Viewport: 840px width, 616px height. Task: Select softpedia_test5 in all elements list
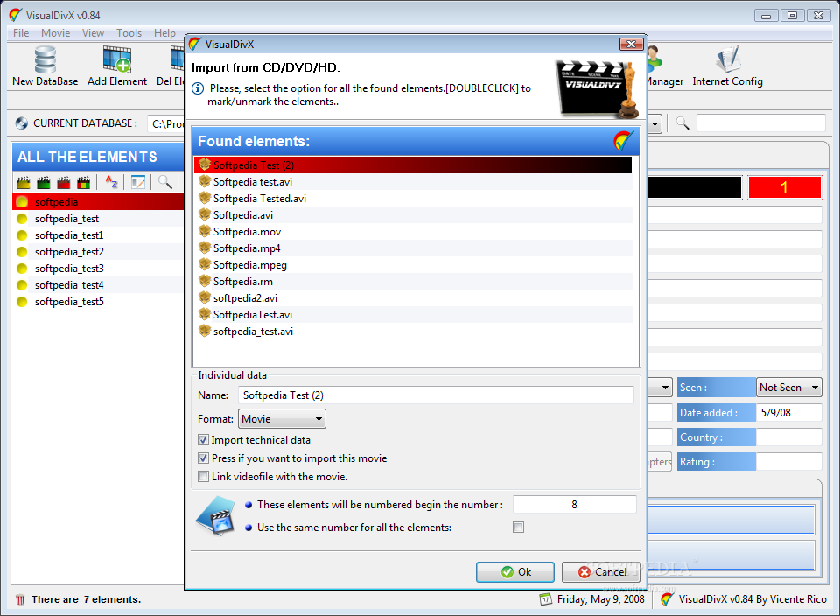[99, 302]
